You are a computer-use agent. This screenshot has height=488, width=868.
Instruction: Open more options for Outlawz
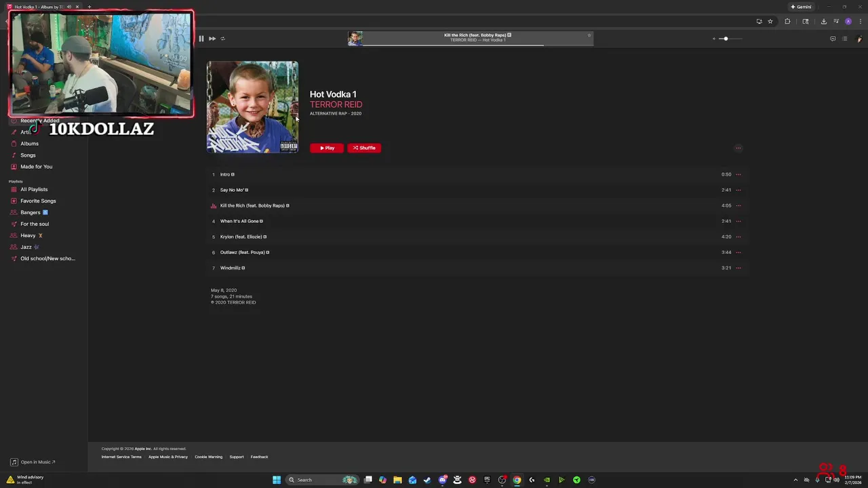[x=738, y=252]
